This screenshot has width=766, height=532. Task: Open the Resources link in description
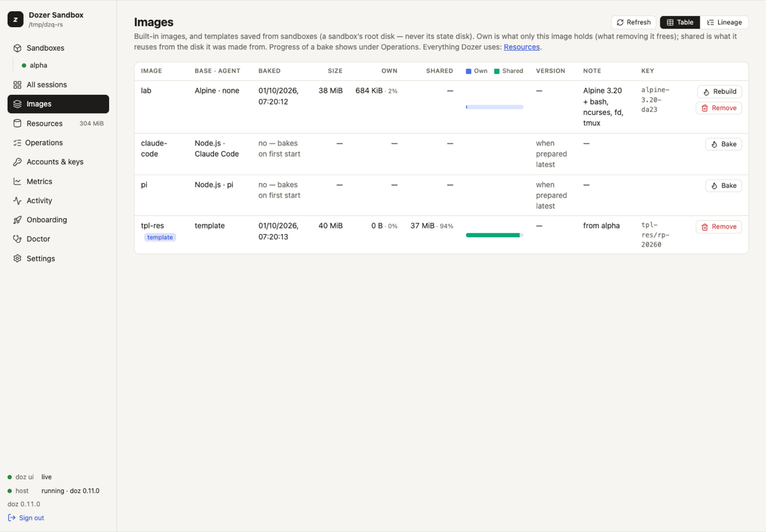[x=522, y=47]
